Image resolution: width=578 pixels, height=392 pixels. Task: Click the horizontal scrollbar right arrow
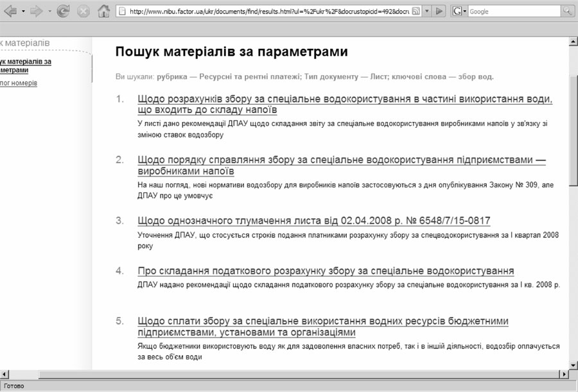click(565, 374)
